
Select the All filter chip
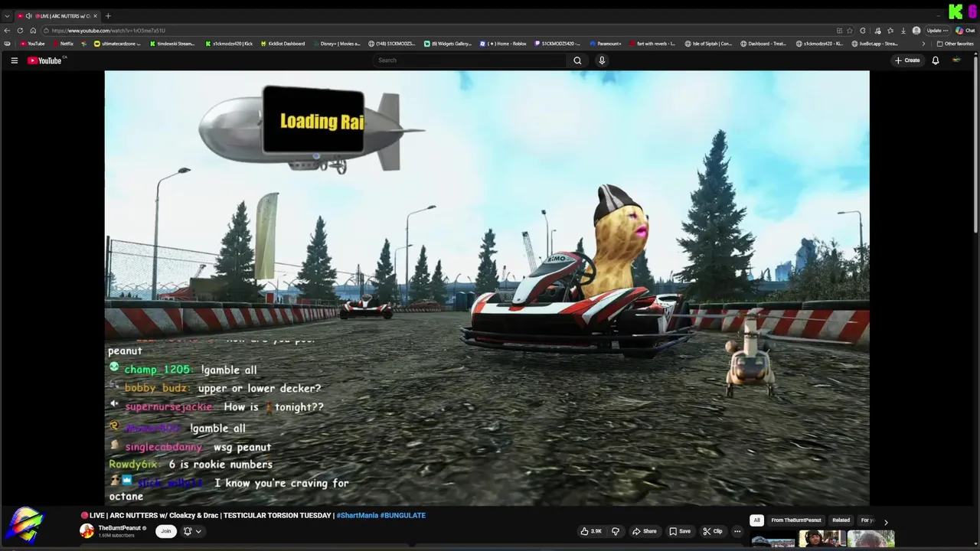click(756, 520)
